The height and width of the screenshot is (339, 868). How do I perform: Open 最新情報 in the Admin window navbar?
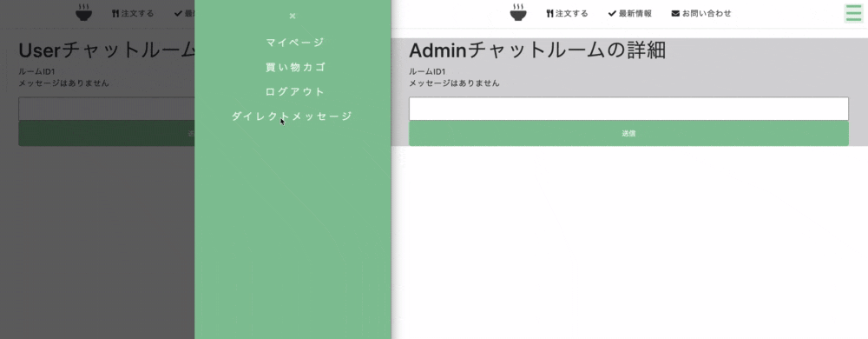629,13
